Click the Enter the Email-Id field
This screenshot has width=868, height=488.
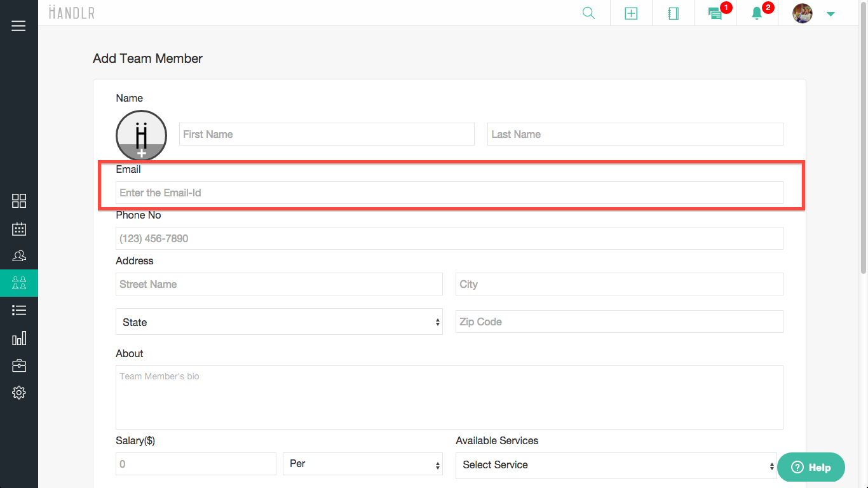point(449,193)
